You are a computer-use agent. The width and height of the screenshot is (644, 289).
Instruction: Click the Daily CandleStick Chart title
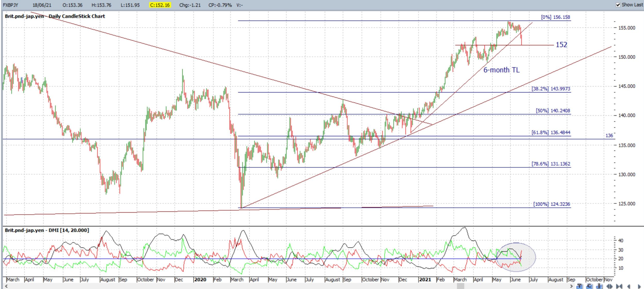point(77,16)
